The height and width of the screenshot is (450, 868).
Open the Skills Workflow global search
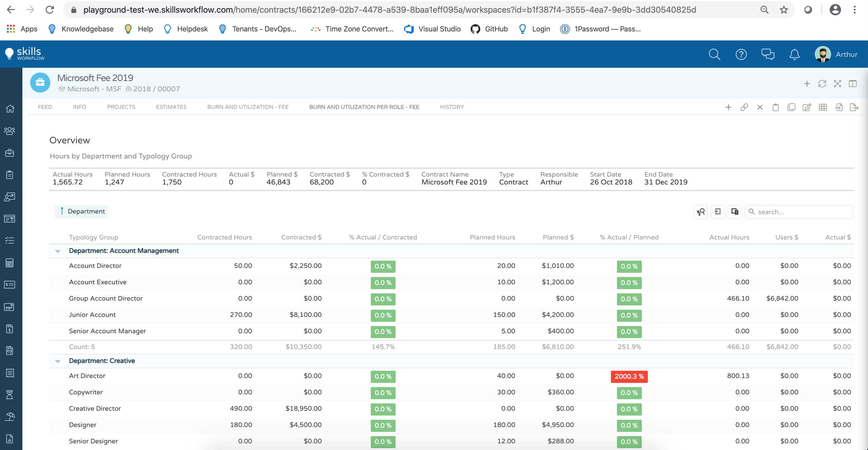714,54
